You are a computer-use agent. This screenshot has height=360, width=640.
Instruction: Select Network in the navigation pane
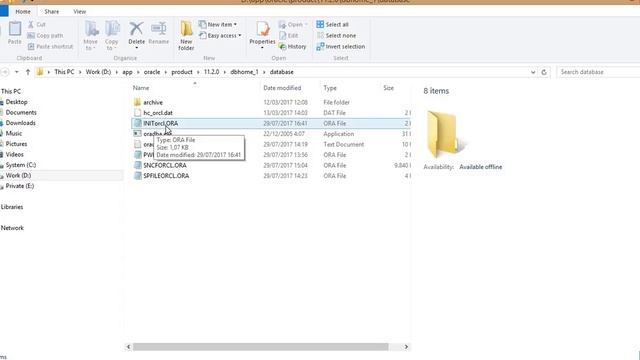(12, 228)
